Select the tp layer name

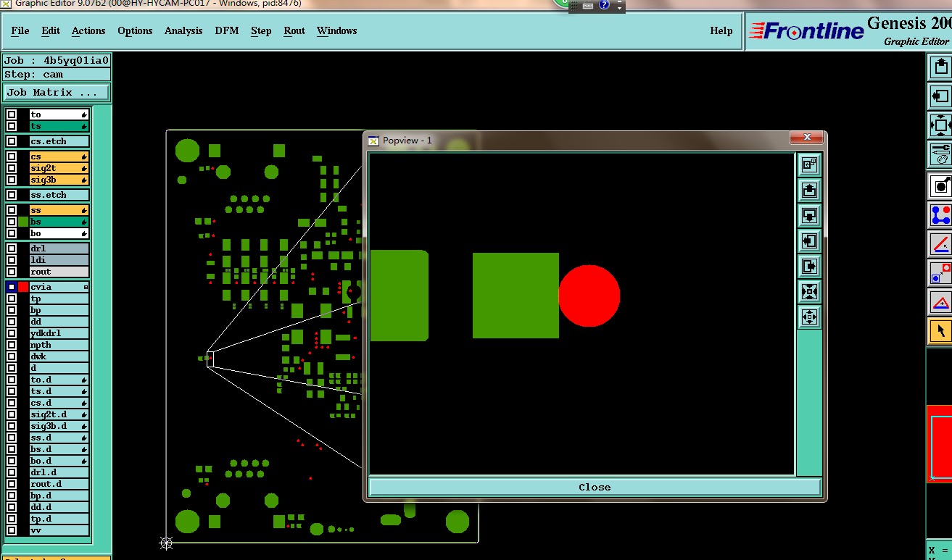pos(59,298)
